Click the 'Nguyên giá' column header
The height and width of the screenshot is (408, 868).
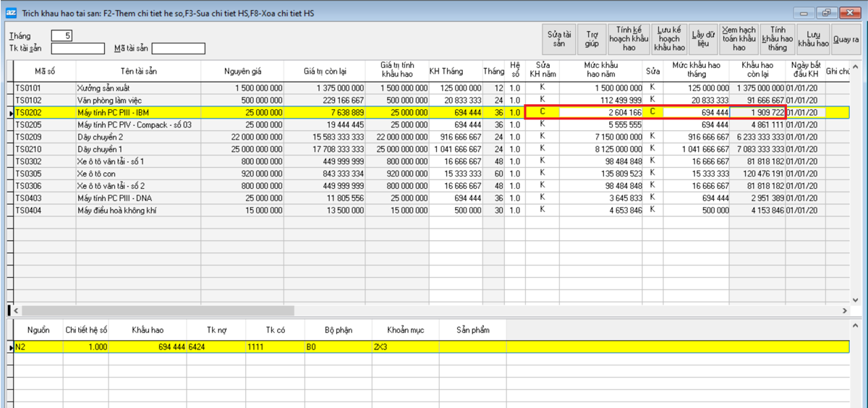click(242, 72)
